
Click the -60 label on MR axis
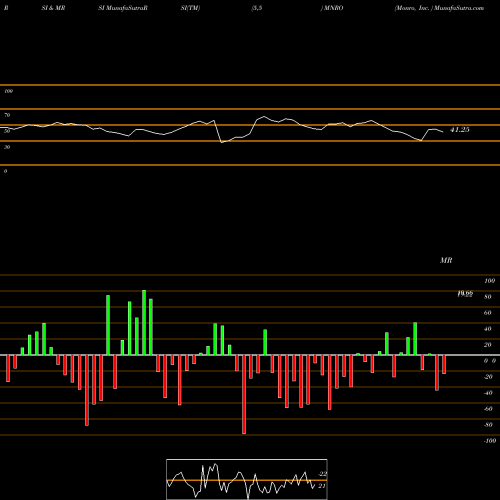pyautogui.click(x=488, y=409)
